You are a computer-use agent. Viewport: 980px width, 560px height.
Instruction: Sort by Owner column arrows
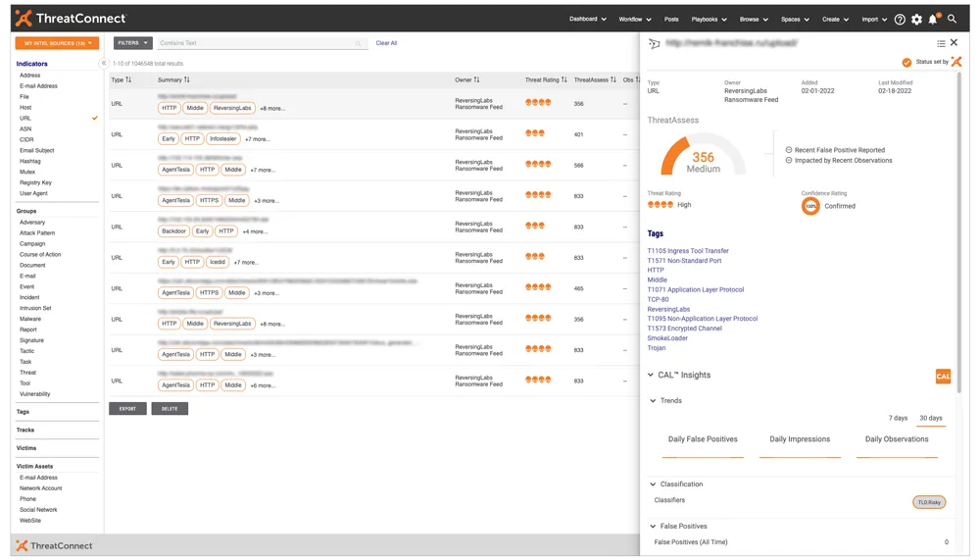(x=476, y=80)
